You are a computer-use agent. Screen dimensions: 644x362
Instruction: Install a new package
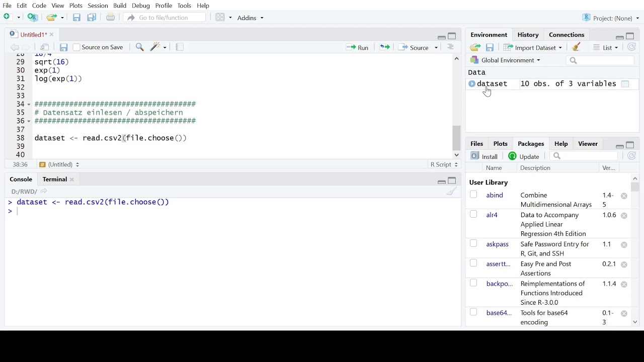pyautogui.click(x=484, y=156)
